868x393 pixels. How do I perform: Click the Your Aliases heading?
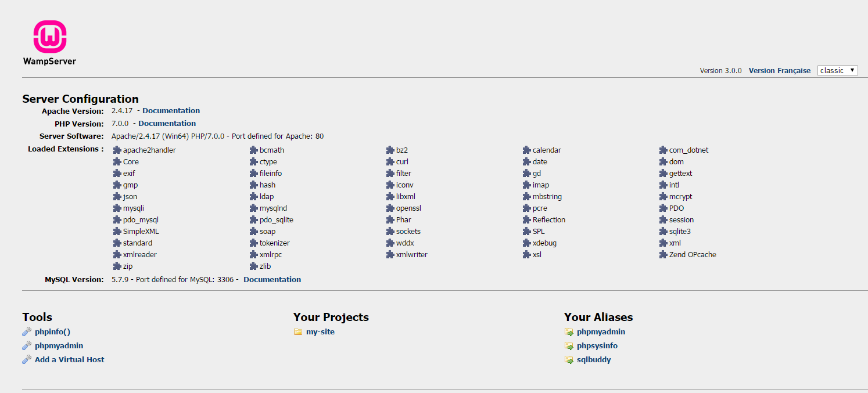[x=598, y=317]
